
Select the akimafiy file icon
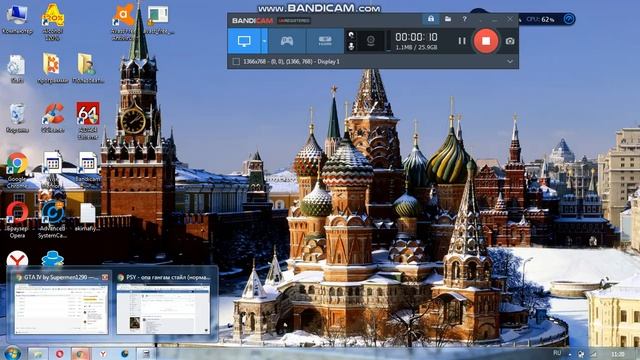point(87,217)
